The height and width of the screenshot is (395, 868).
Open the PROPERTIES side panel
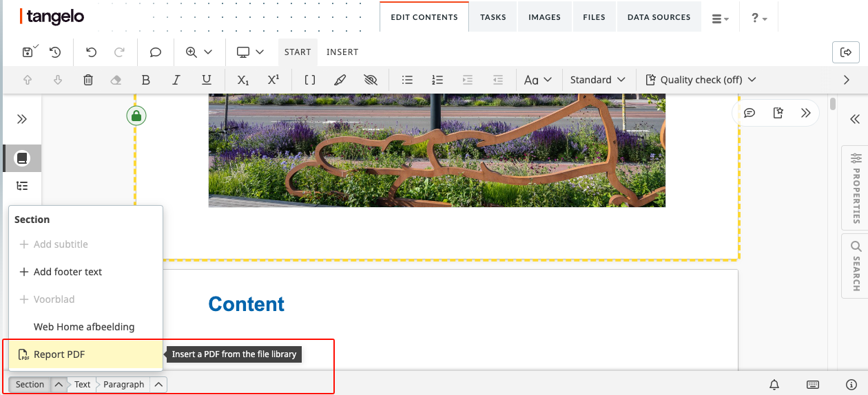tap(856, 187)
